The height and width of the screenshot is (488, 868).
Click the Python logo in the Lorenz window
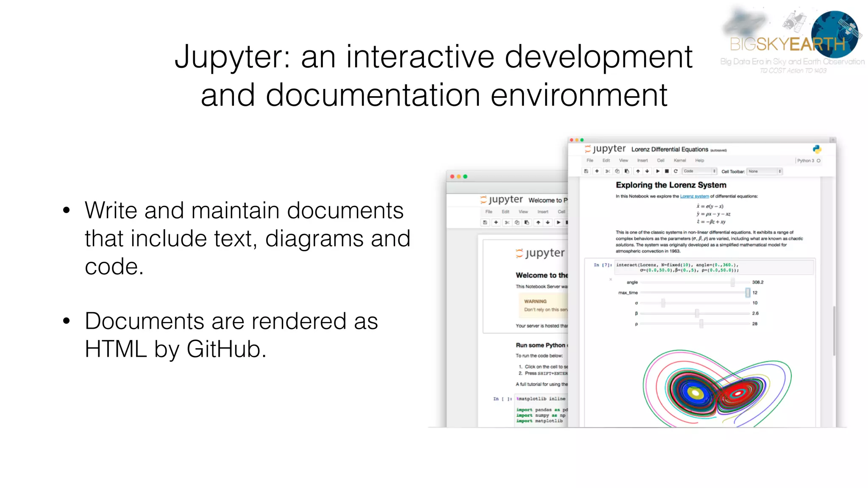tap(817, 149)
